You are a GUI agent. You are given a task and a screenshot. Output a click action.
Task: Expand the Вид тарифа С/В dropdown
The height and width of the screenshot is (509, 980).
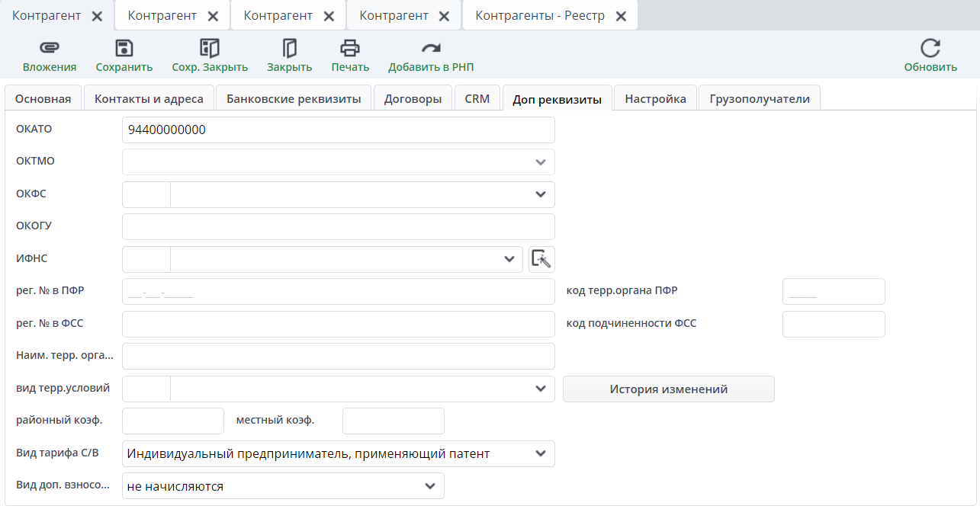541,453
